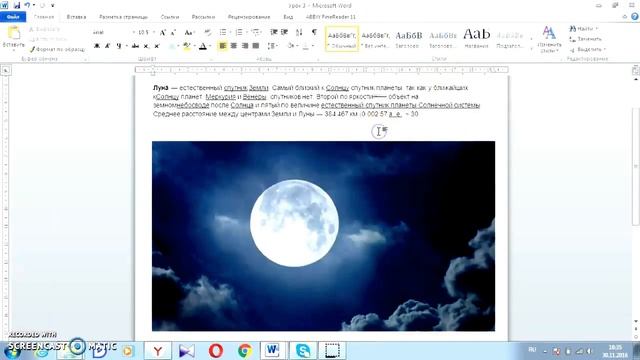Click the large Paste (Вставить) clipboard icon
Image resolution: width=640 pixels, height=360 pixels.
coord(13,33)
